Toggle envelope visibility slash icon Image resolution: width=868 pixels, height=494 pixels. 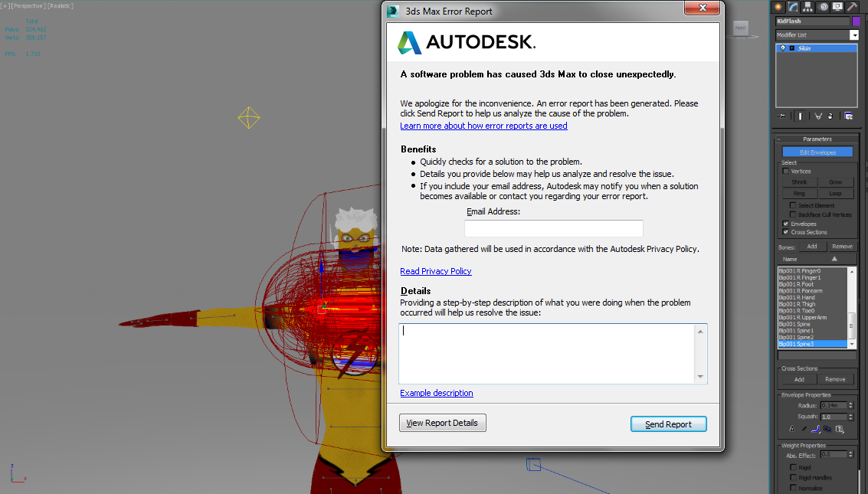[x=804, y=429]
